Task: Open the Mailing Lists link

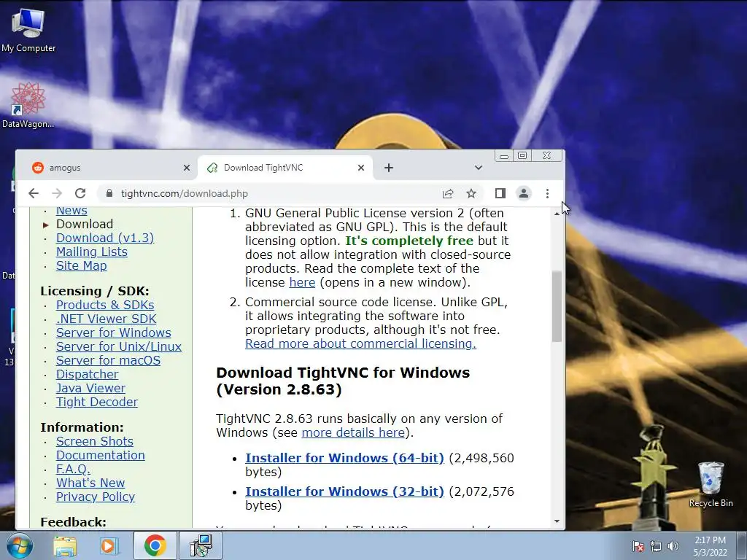Action: point(91,252)
